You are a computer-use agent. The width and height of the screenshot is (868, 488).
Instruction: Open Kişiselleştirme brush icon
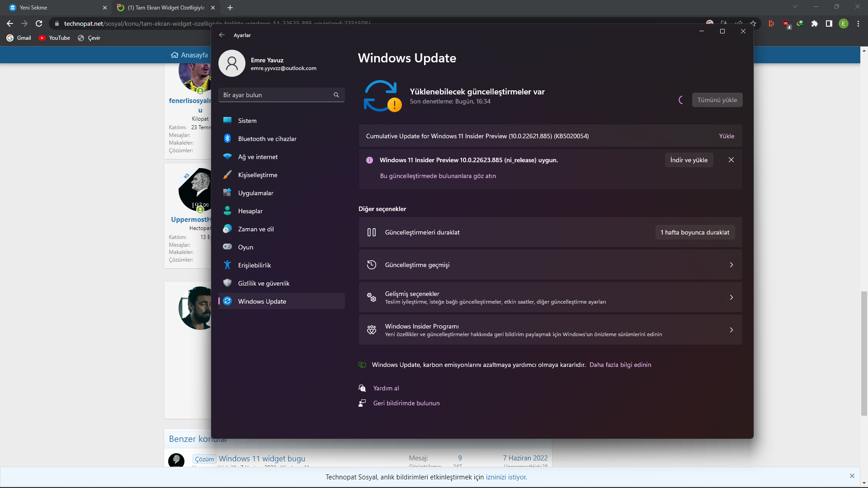tap(227, 175)
